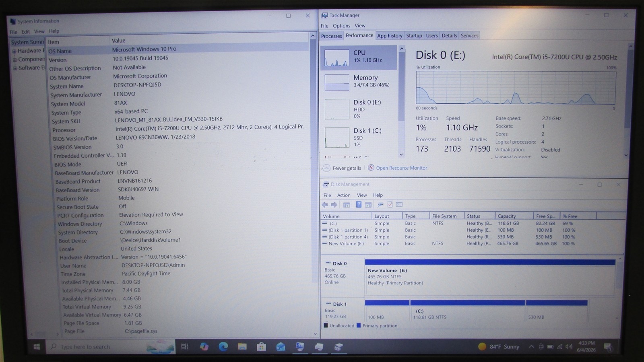The image size is (644, 362).
Task: Open System Information Edit menu
Action: pos(26,31)
